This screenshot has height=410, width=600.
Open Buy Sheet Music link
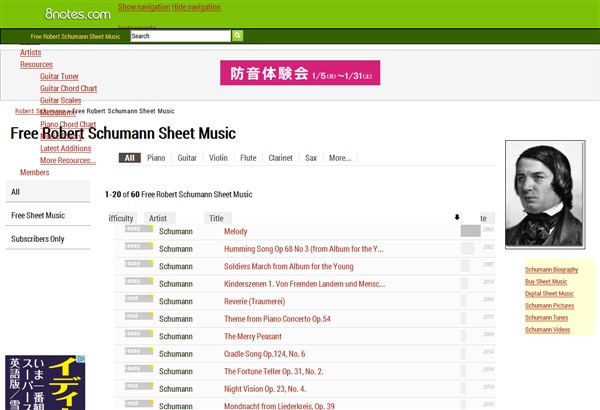tap(546, 282)
